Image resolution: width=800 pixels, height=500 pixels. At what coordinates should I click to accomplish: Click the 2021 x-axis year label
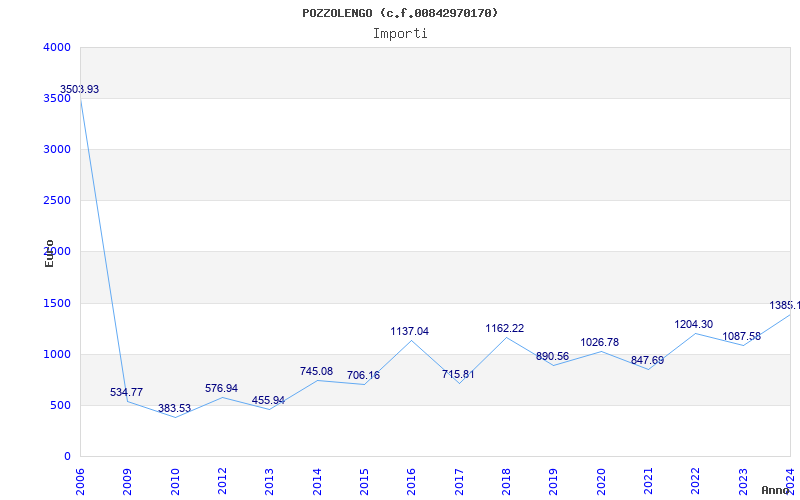[x=648, y=479]
